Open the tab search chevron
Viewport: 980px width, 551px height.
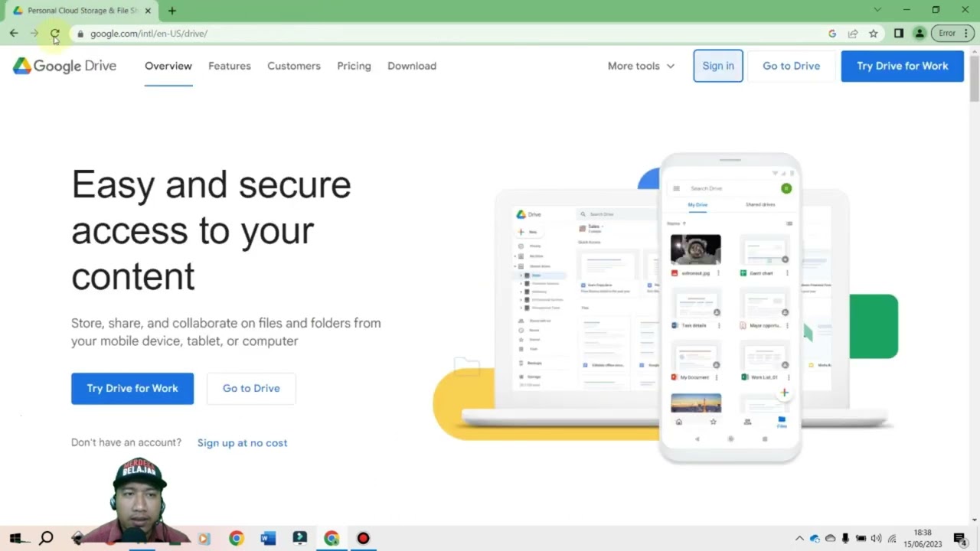[x=877, y=10]
